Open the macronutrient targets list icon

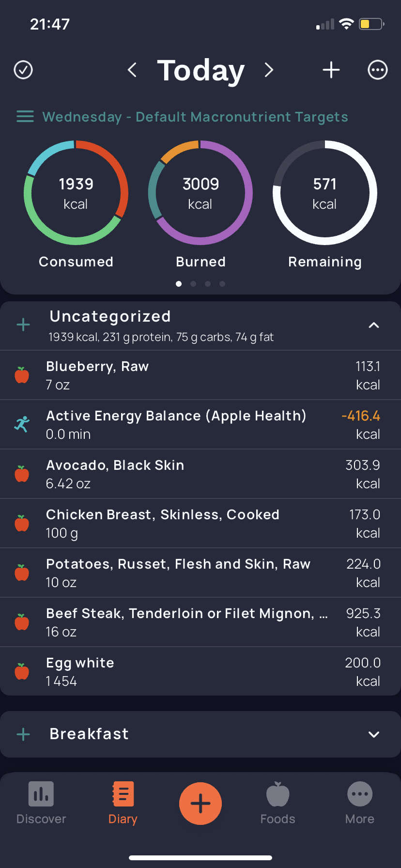[x=25, y=117]
